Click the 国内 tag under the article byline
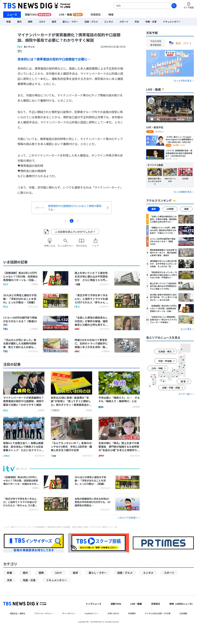This screenshot has width=197, height=644. (20, 51)
